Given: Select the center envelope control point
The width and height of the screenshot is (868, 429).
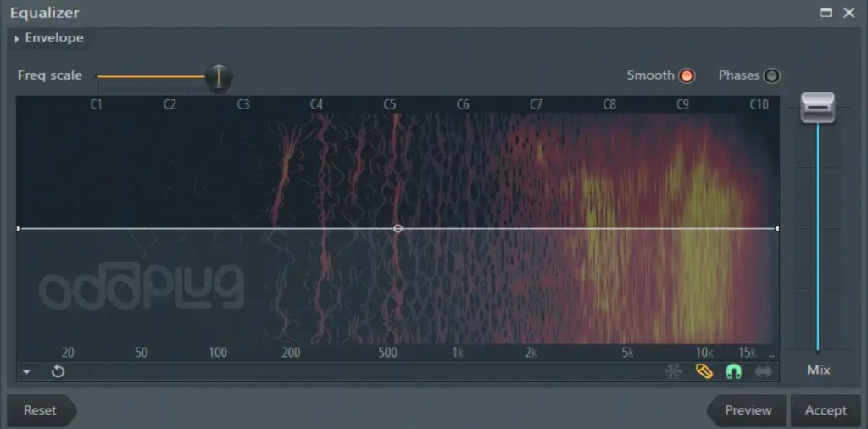Looking at the screenshot, I should coord(398,228).
